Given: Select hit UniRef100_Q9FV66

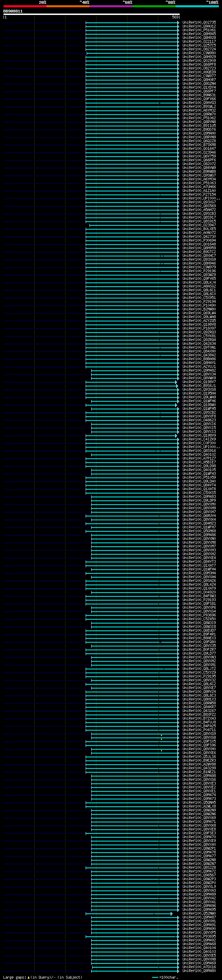Looking at the screenshot, I should tap(199, 99).
